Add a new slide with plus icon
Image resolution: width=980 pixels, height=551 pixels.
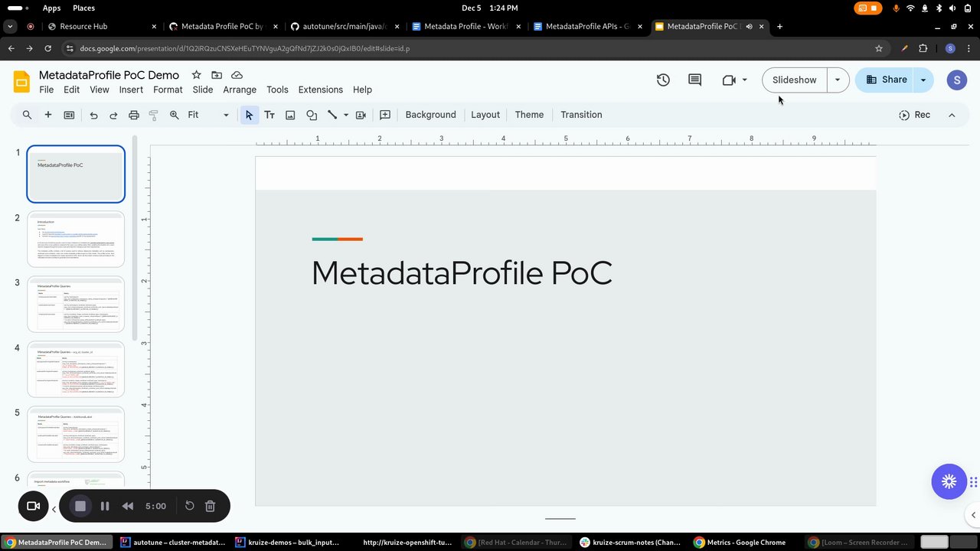pyautogui.click(x=47, y=115)
